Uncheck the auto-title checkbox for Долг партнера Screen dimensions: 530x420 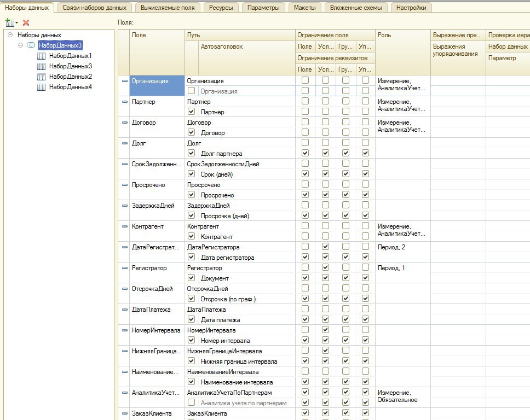tap(191, 153)
